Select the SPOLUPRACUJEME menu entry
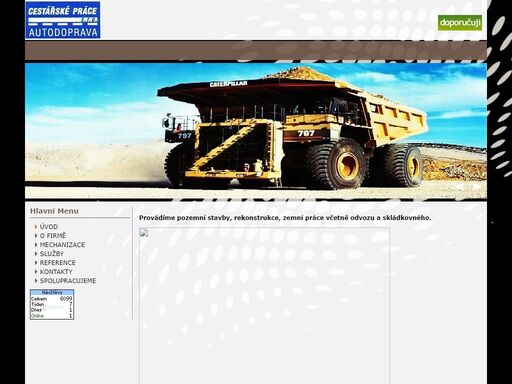512x384 pixels. [68, 281]
